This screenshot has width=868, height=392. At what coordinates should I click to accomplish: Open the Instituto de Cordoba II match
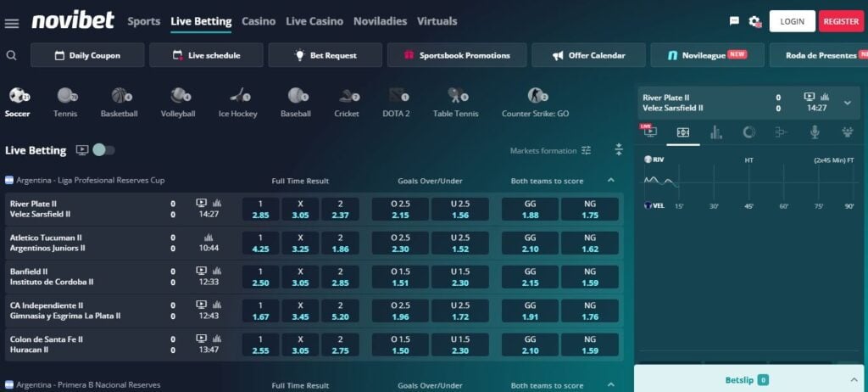click(52, 283)
